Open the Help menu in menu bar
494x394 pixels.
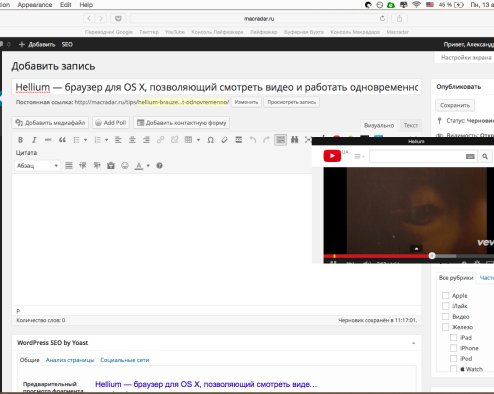86,5
